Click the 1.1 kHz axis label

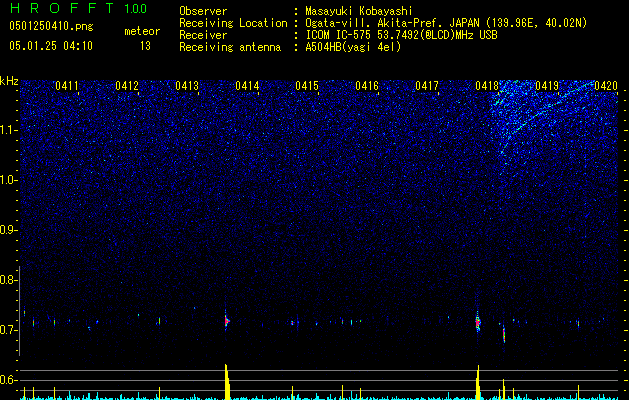click(x=9, y=130)
